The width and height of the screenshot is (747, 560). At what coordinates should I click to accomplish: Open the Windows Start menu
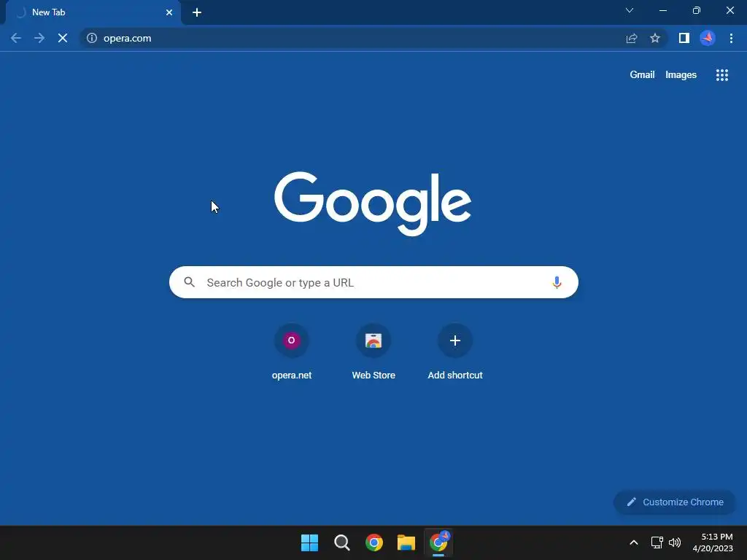[309, 542]
